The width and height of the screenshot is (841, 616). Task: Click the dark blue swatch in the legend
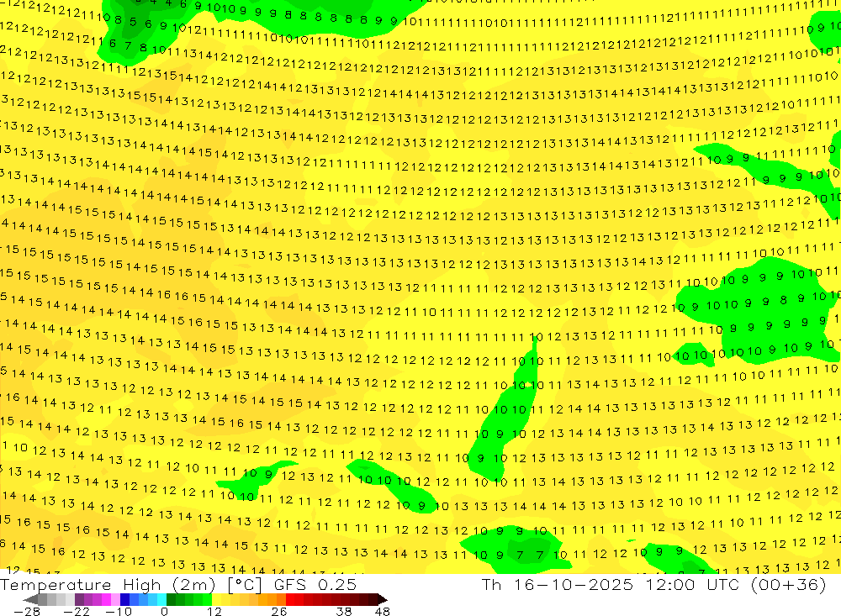124,599
